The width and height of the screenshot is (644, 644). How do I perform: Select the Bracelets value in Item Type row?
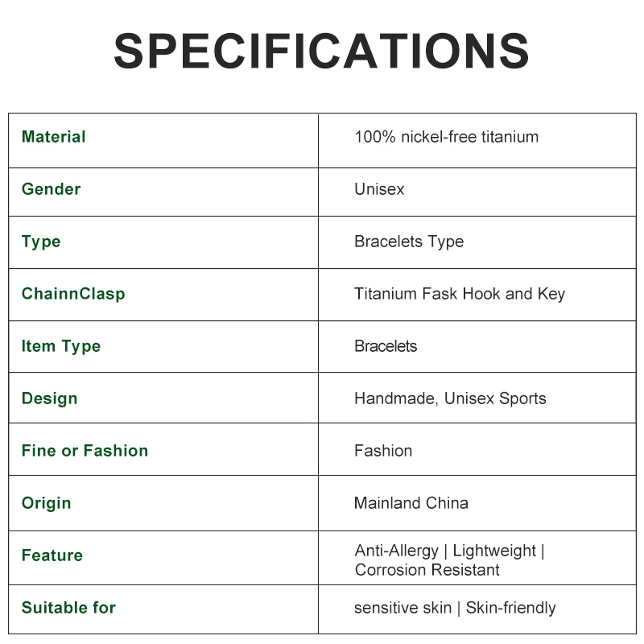tap(386, 346)
